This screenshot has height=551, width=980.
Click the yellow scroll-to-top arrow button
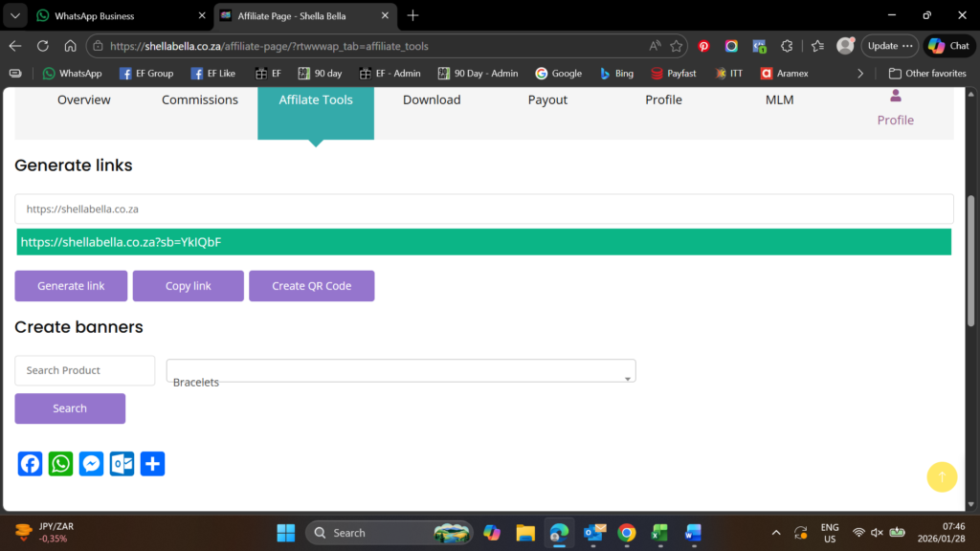[x=942, y=476]
